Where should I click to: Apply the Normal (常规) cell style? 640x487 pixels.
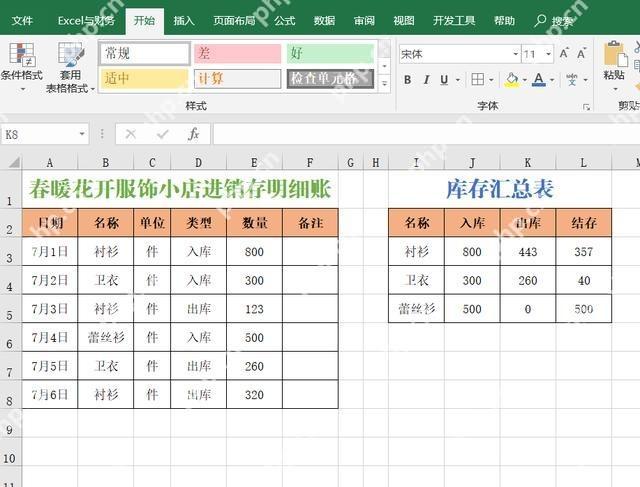pyautogui.click(x=144, y=53)
